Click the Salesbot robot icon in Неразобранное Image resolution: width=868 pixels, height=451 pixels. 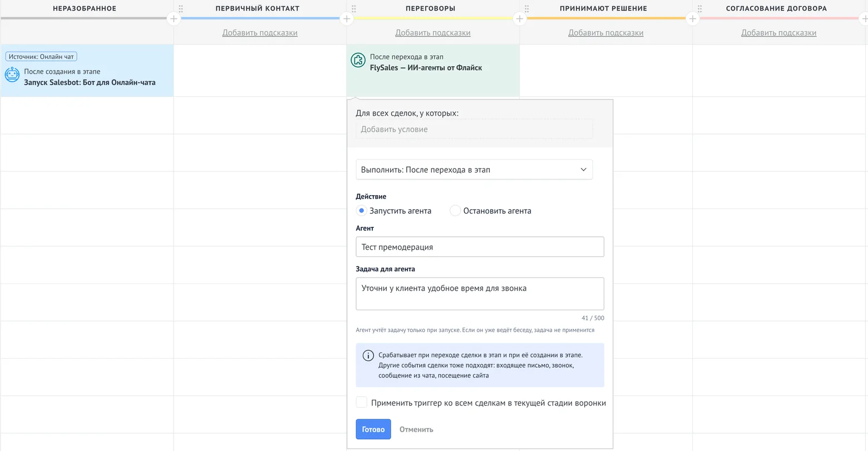coord(12,75)
